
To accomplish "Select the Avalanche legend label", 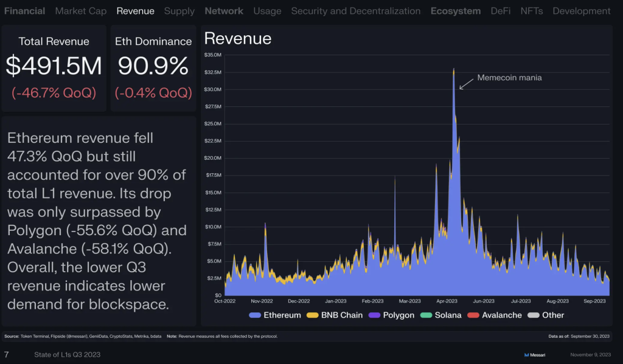I will (x=502, y=315).
